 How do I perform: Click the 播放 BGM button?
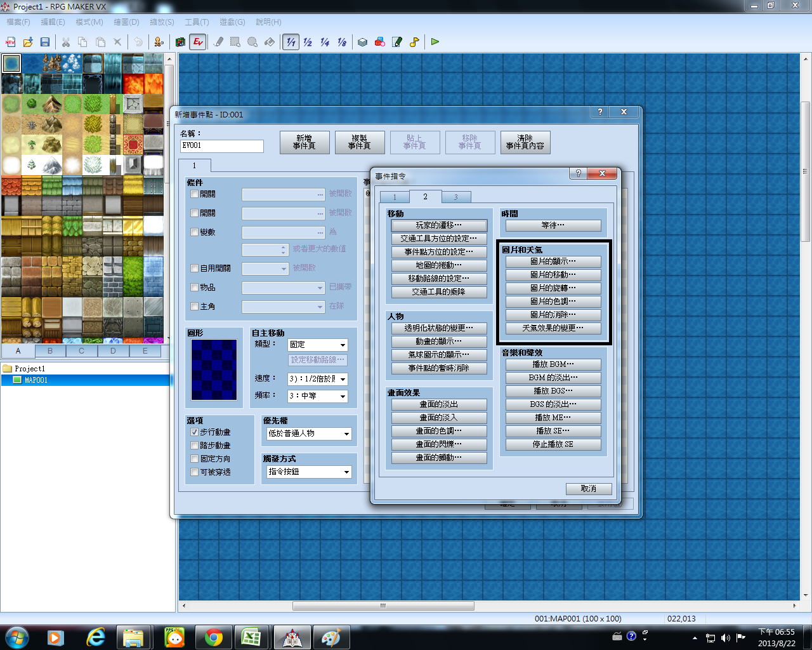click(x=553, y=364)
